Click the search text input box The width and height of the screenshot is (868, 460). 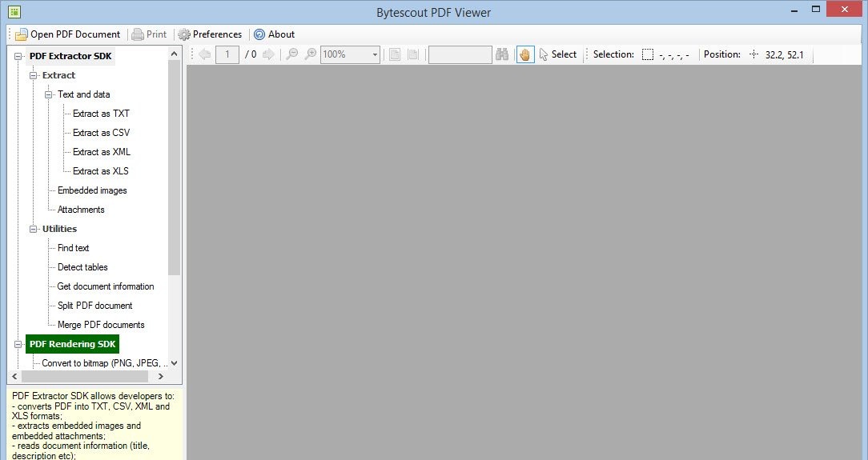(x=460, y=54)
